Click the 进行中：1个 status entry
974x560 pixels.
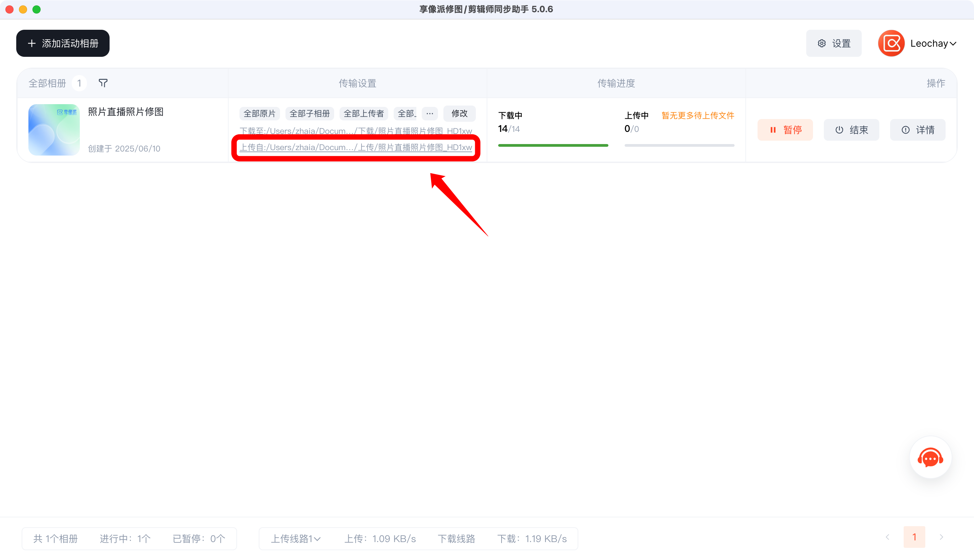pyautogui.click(x=125, y=538)
